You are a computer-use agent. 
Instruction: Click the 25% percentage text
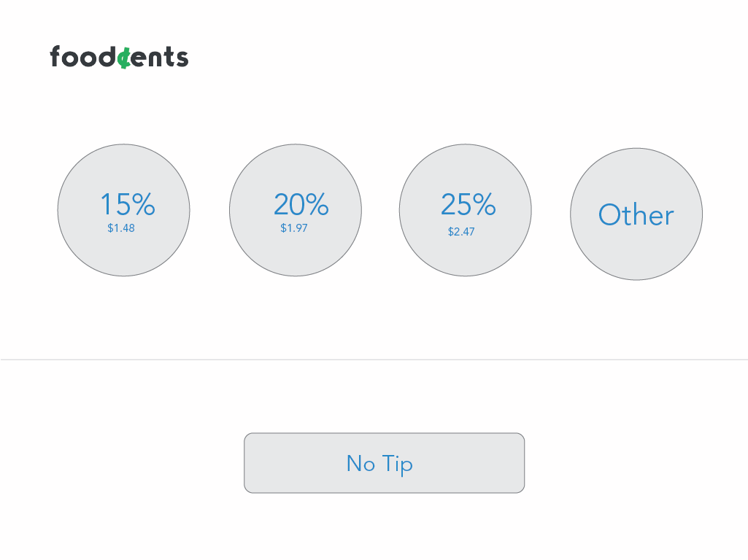pyautogui.click(x=469, y=204)
